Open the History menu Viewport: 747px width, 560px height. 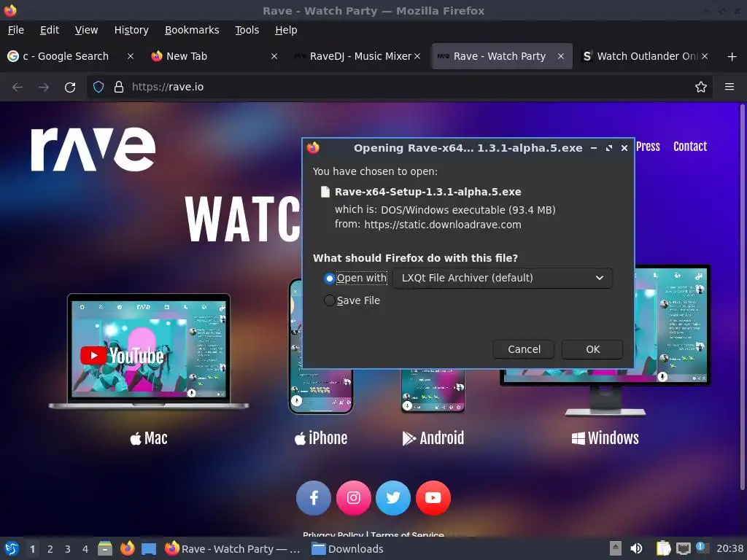131,30
